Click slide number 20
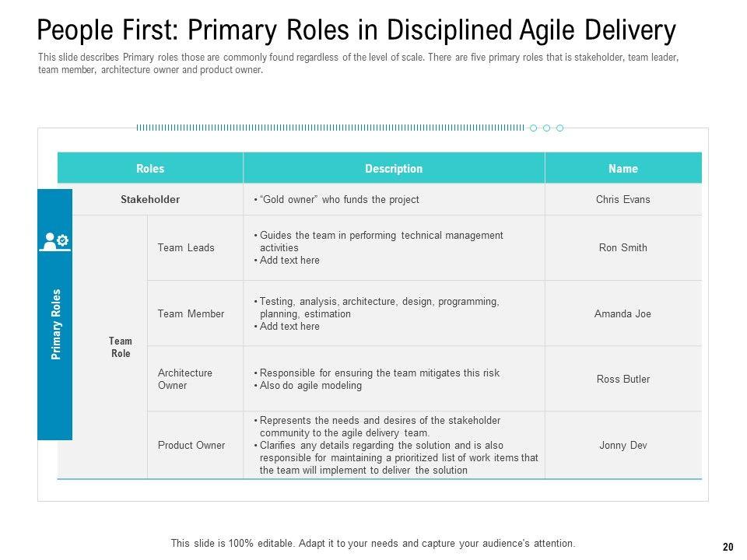The image size is (747, 560). 728,547
